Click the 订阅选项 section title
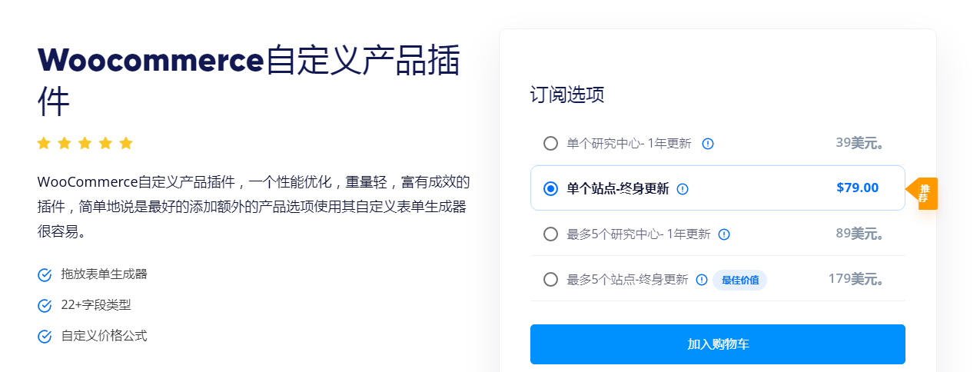Viewport: 980px width, 372px height. (566, 95)
